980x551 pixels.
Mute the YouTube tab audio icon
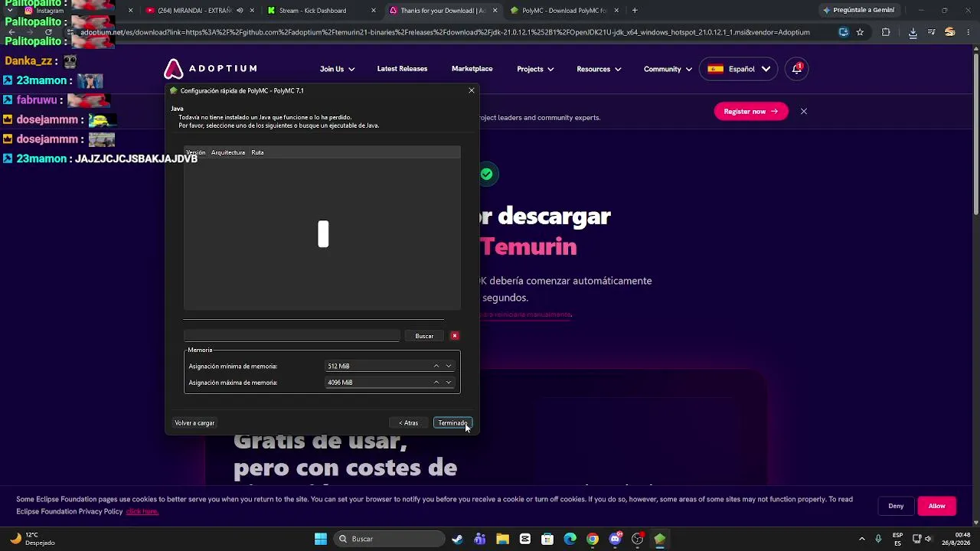coord(240,11)
